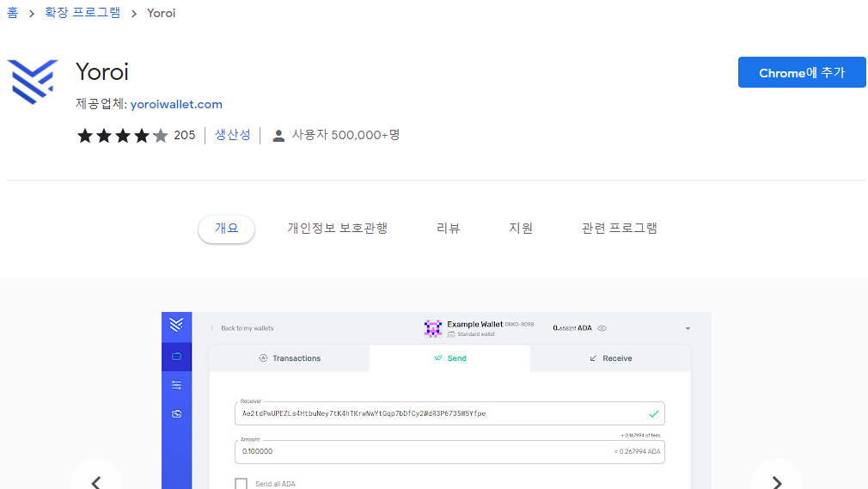868x489 pixels.
Task: Click the 사용자 500,000+명 text
Action: [346, 135]
